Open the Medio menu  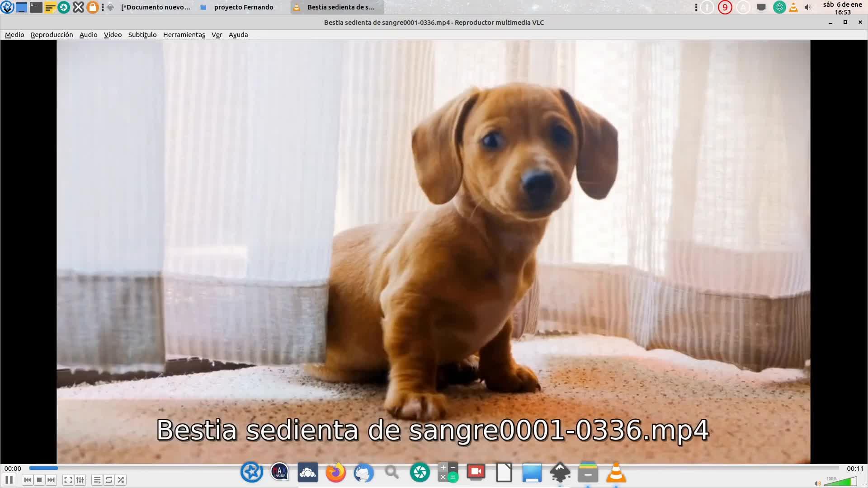pyautogui.click(x=14, y=35)
